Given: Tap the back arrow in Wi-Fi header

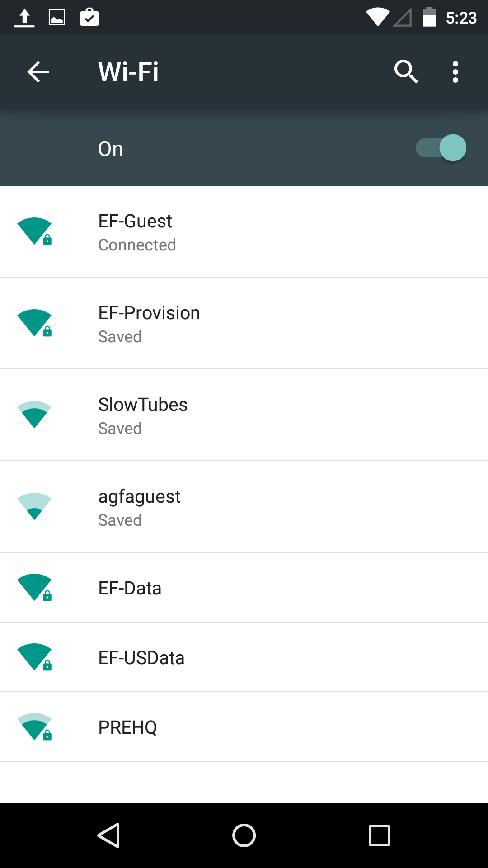Looking at the screenshot, I should [38, 72].
